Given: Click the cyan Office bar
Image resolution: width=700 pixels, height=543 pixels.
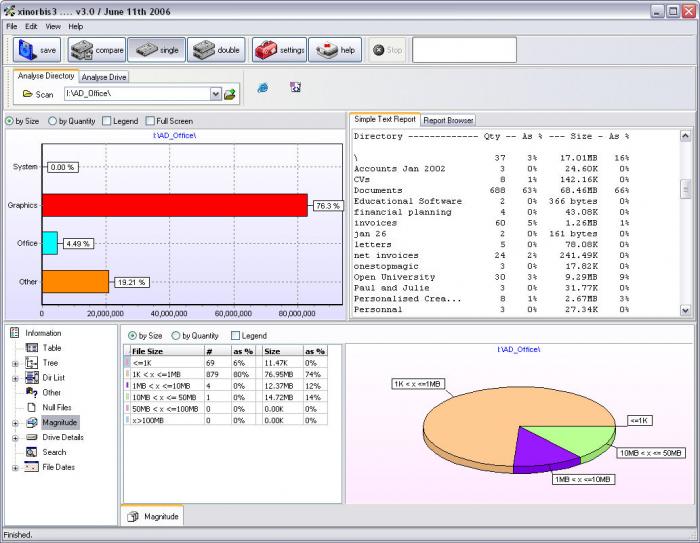Looking at the screenshot, I should 50,243.
